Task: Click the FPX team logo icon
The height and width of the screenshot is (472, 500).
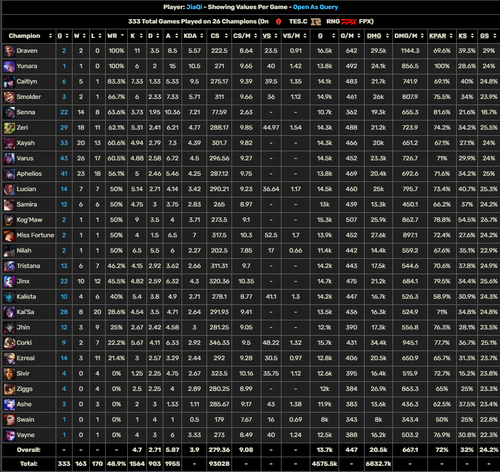Action: [349, 22]
